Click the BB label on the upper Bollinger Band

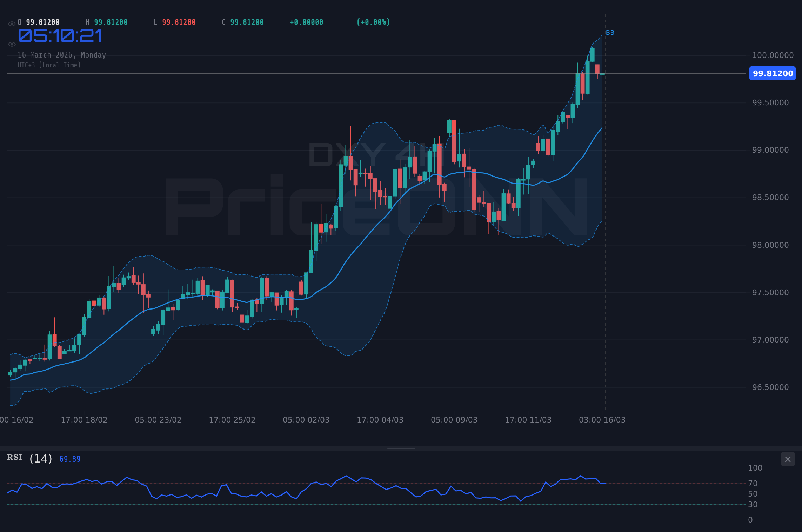[x=610, y=33]
